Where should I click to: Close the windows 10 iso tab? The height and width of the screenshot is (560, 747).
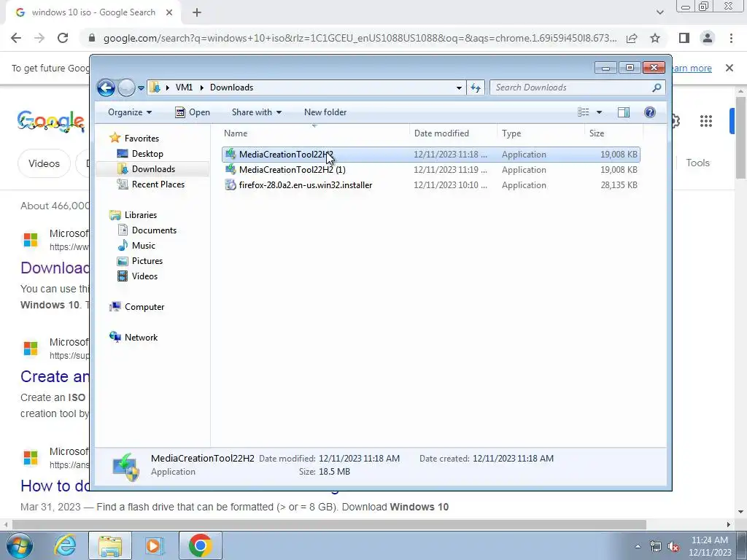click(x=169, y=12)
